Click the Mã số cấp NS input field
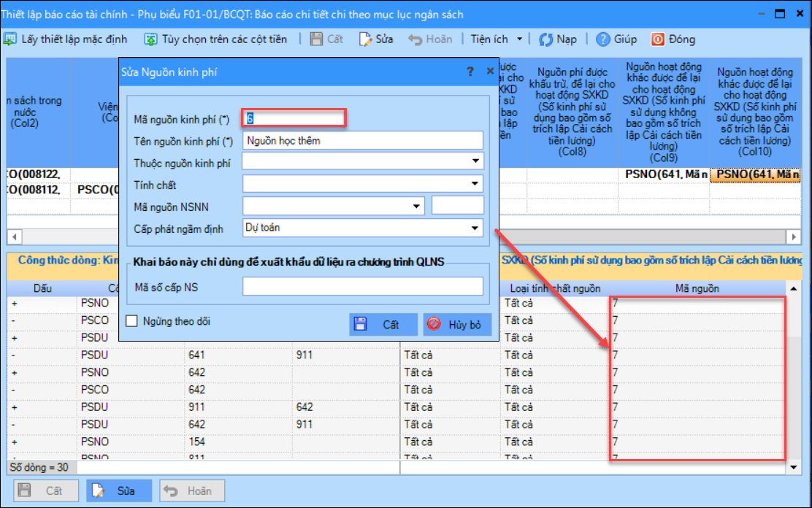 pyautogui.click(x=363, y=287)
